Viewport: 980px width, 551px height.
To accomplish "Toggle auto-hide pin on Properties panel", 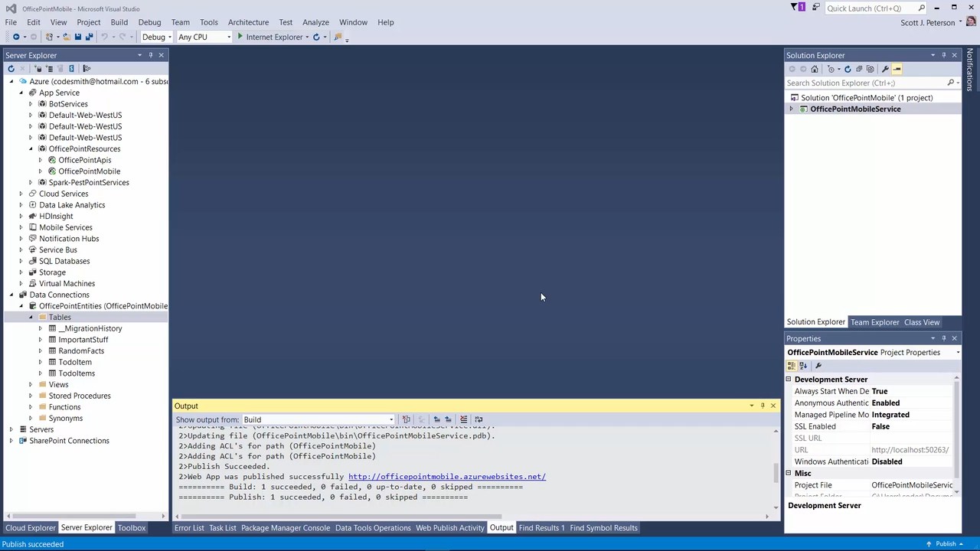I will pyautogui.click(x=943, y=338).
